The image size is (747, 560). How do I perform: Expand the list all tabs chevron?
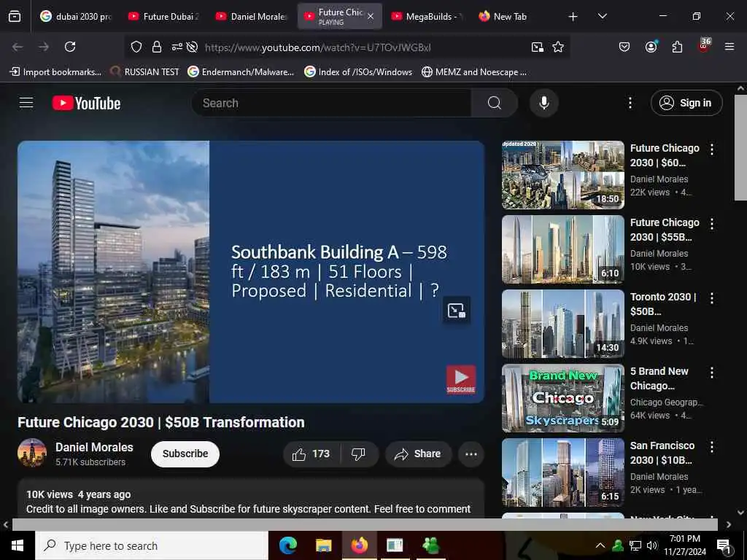coord(602,16)
